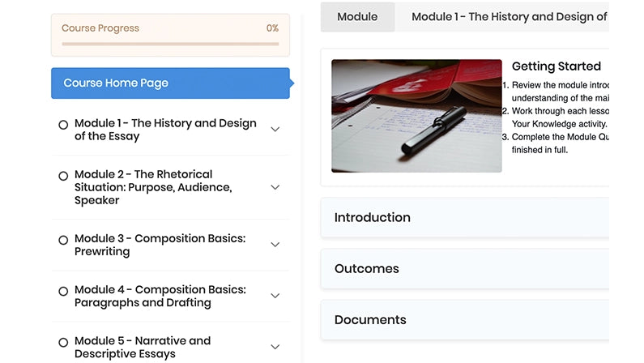This screenshot has width=644, height=363.
Task: Click Module 5 completion circle icon
Action: 63,342
